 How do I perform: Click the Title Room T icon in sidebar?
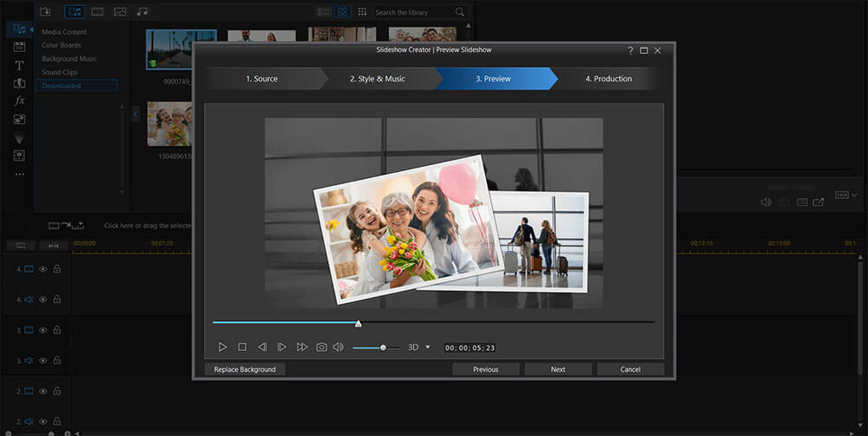pos(19,65)
